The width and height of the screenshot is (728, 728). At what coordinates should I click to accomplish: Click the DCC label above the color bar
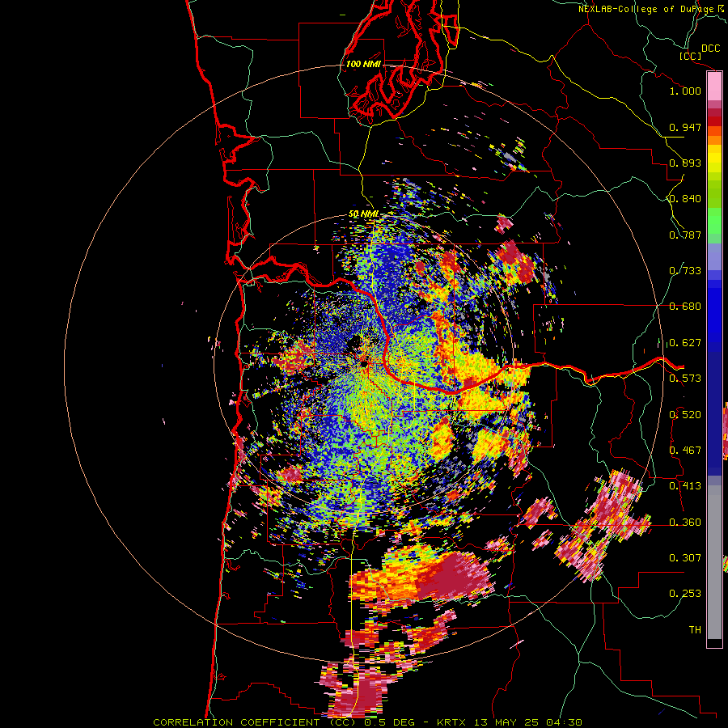point(710,49)
